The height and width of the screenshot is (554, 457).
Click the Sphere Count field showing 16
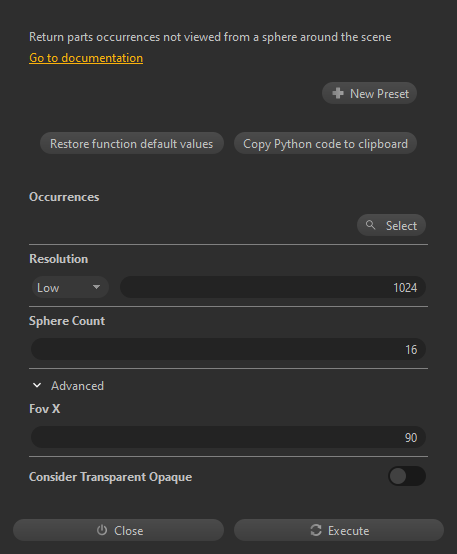228,349
